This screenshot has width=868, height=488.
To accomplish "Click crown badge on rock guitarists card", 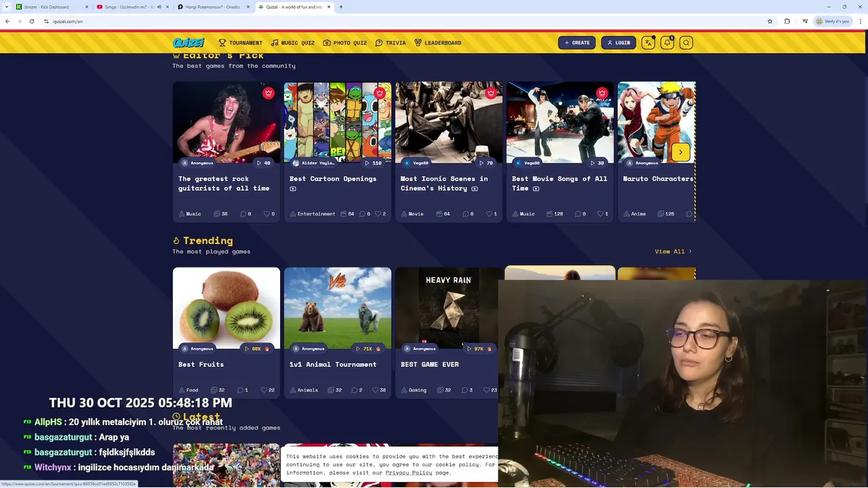I will coord(269,93).
